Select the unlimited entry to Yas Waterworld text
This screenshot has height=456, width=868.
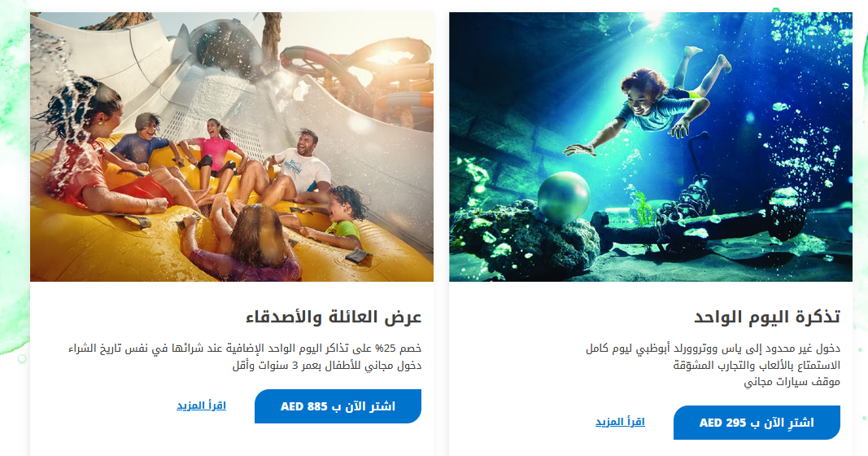[713, 349]
